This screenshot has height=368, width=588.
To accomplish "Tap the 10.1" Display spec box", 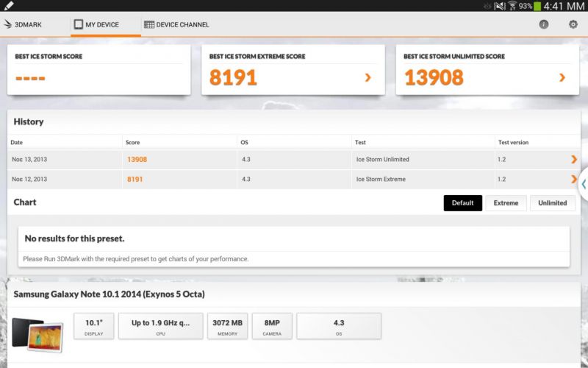I will [94, 326].
